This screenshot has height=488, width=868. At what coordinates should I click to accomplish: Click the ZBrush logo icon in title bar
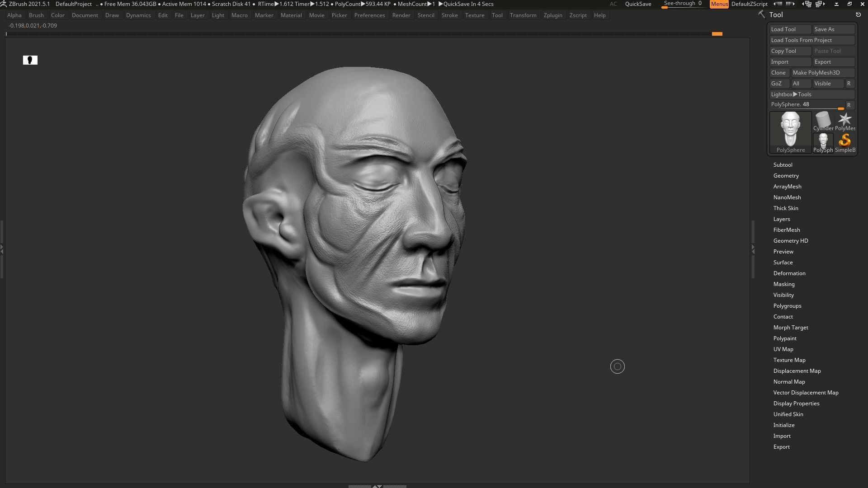(x=4, y=4)
